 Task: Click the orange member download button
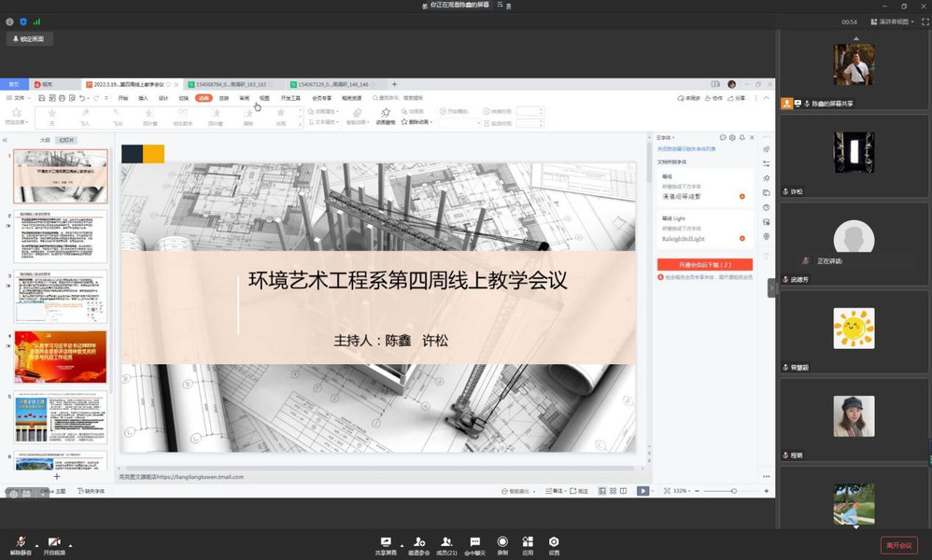(x=704, y=265)
